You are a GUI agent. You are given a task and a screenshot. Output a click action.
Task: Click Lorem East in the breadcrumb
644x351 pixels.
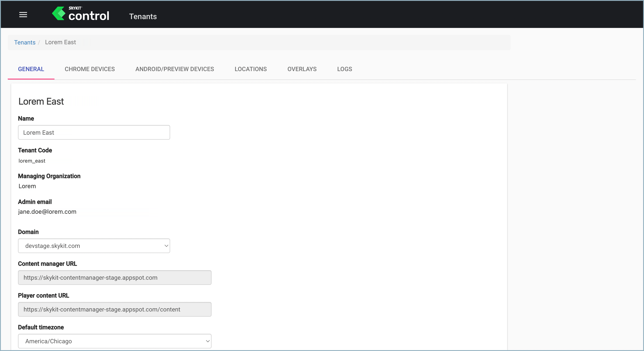point(60,42)
